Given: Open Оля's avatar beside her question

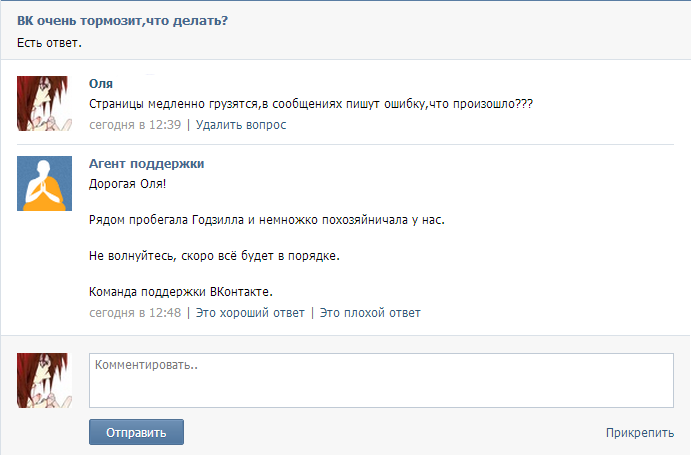Looking at the screenshot, I should (44, 103).
